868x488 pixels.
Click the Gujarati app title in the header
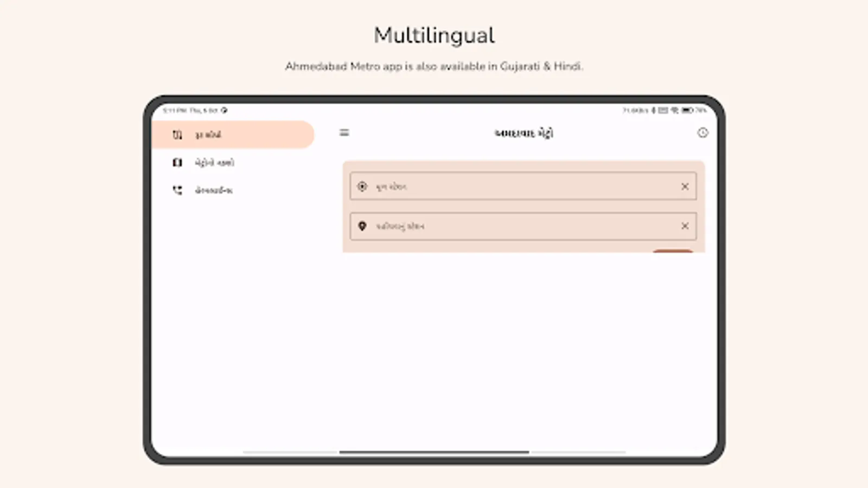click(x=524, y=133)
